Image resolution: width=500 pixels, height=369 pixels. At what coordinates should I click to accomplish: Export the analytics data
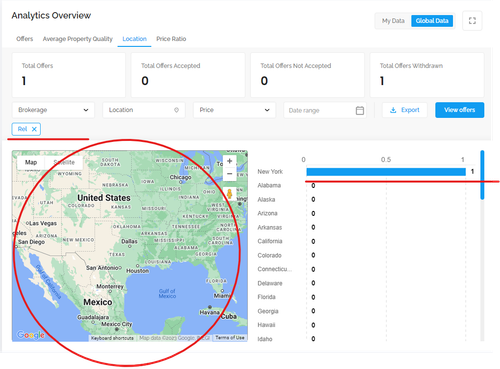(x=405, y=110)
